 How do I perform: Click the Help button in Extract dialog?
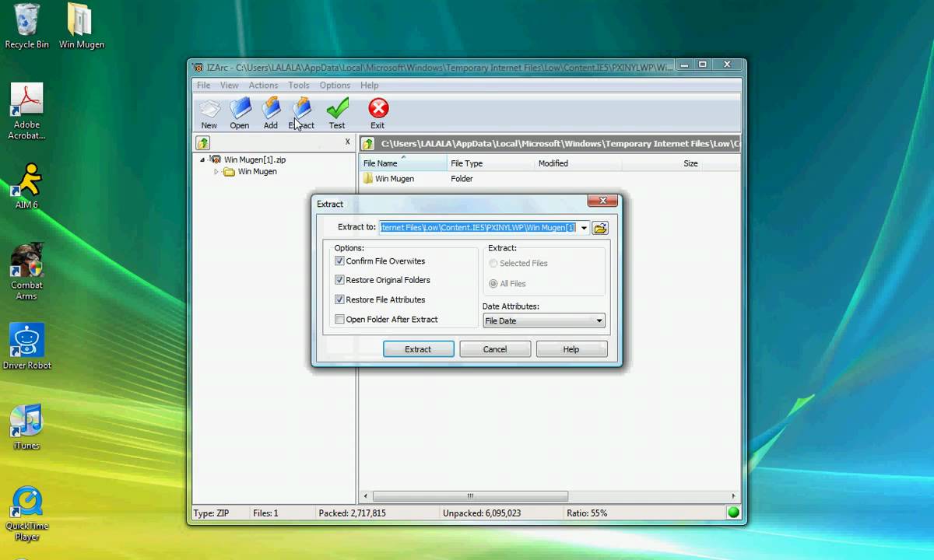571,349
